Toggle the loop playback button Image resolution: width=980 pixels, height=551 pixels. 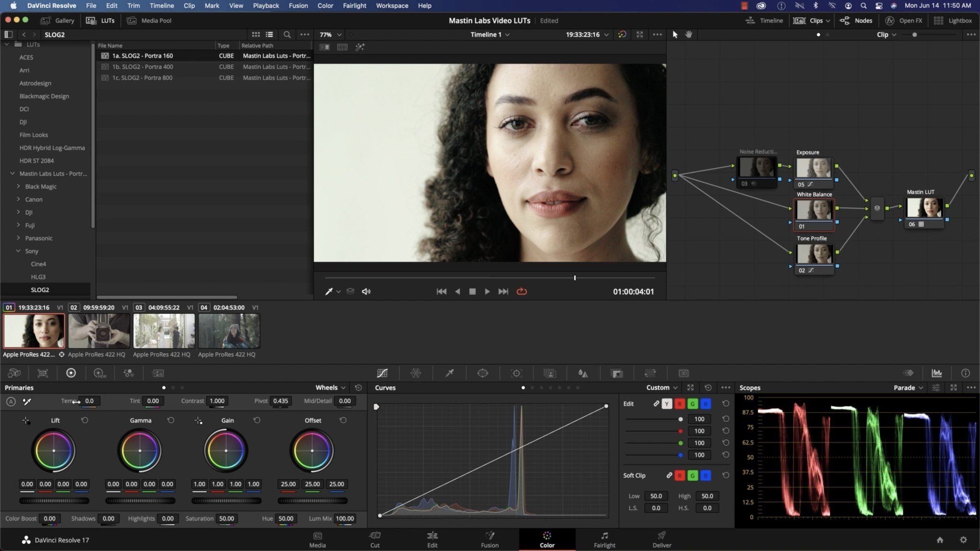click(x=521, y=291)
